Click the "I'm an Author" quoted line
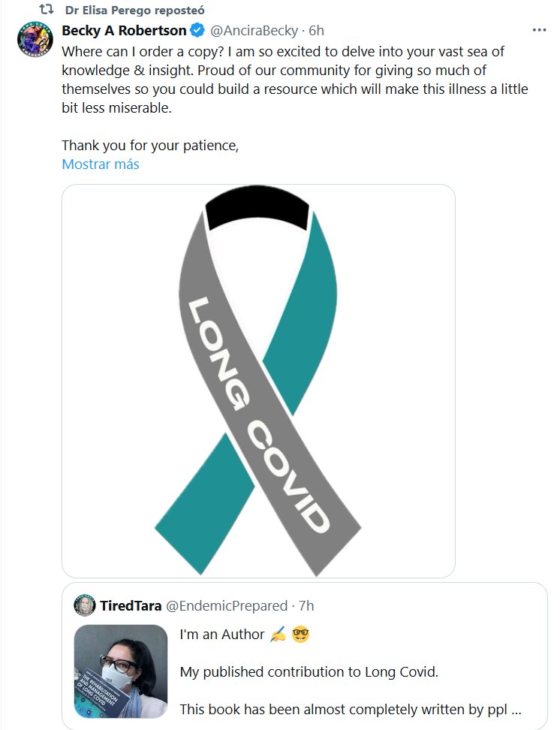 pos(222,635)
